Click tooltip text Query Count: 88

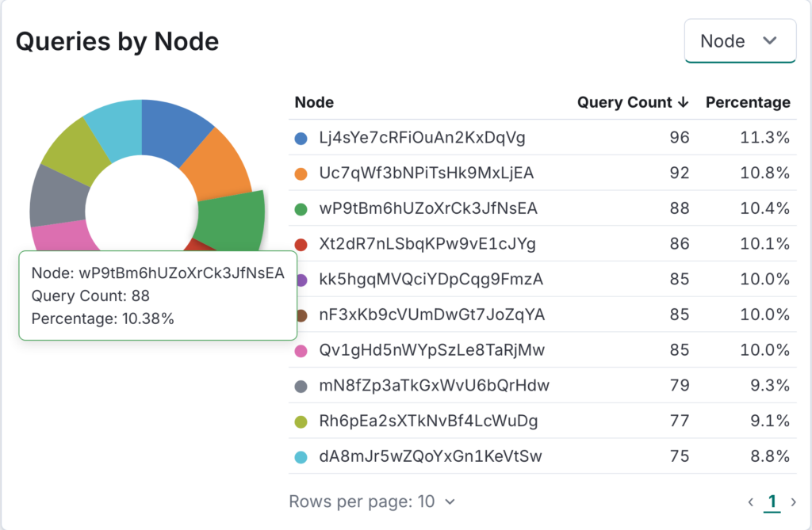pos(90,296)
